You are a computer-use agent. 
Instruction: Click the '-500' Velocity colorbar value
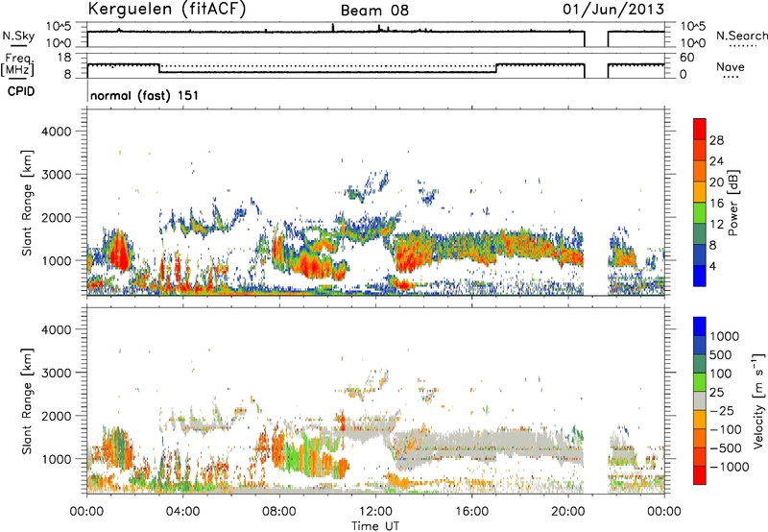coord(725,448)
